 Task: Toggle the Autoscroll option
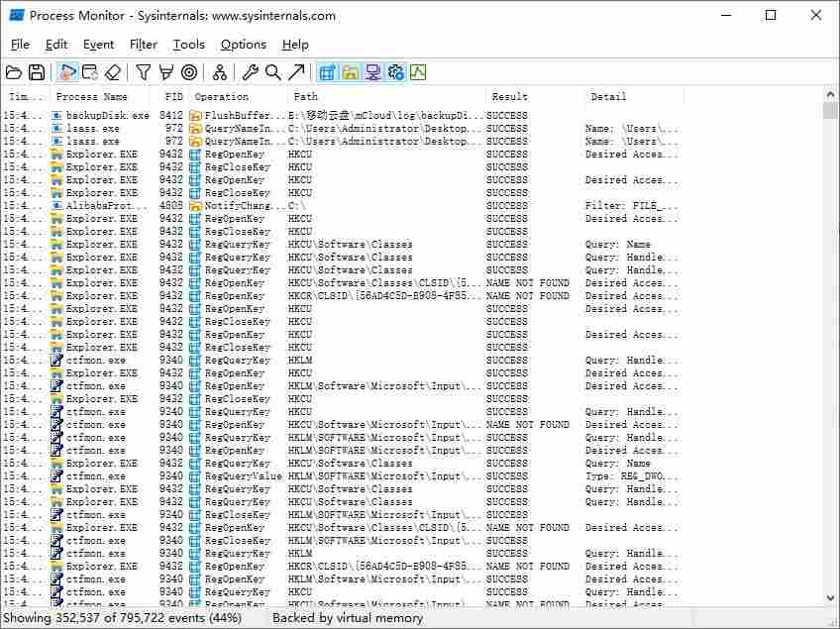(90, 72)
